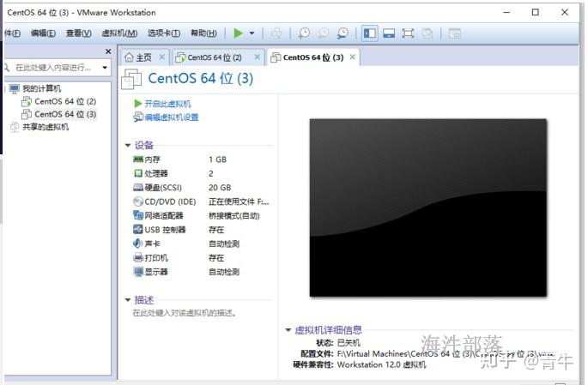This screenshot has width=588, height=385.
Task: Toggle the thumbnail bar view icon
Action: pyautogui.click(x=389, y=33)
